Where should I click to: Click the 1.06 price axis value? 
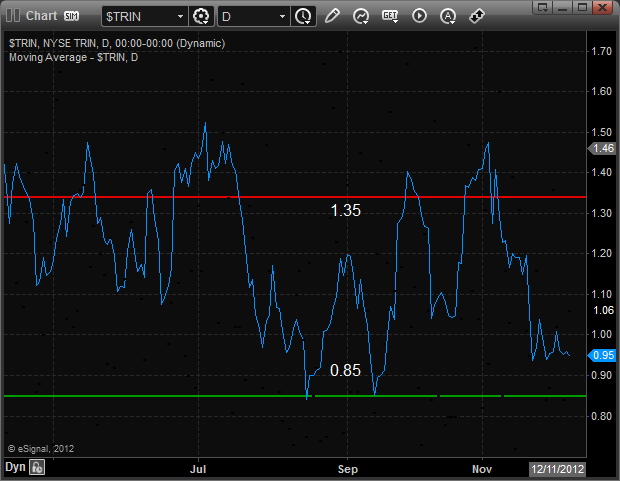tap(603, 310)
